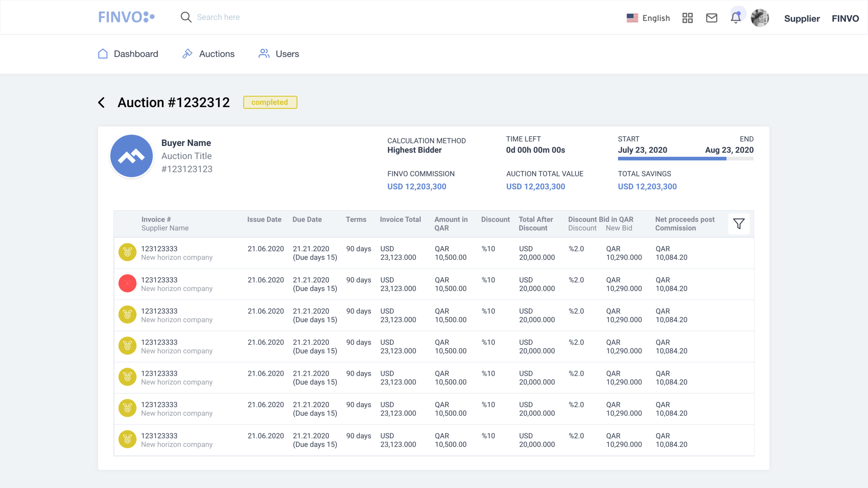Click the completed status badge
The image size is (868, 488).
[270, 102]
